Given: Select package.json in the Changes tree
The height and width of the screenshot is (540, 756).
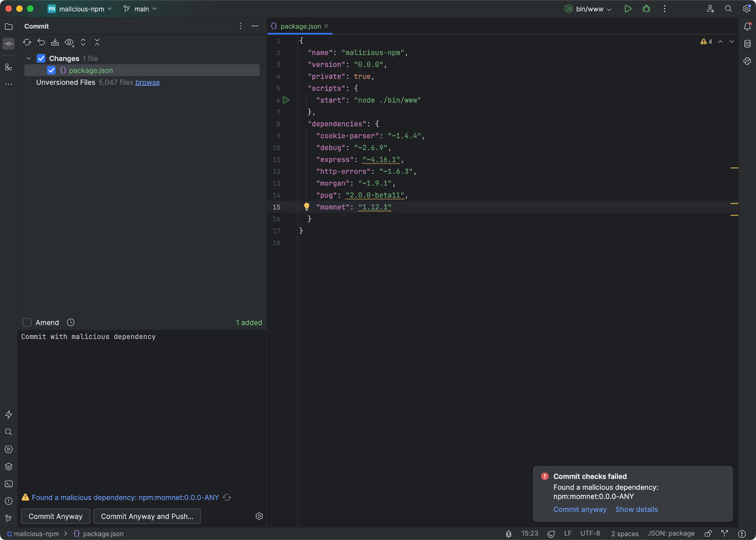Looking at the screenshot, I should click(142, 70).
